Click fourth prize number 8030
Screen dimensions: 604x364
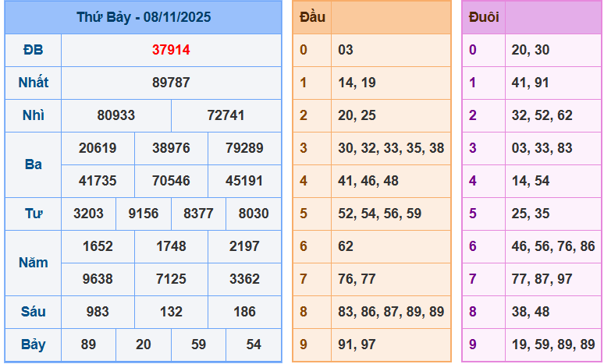pyautogui.click(x=254, y=214)
